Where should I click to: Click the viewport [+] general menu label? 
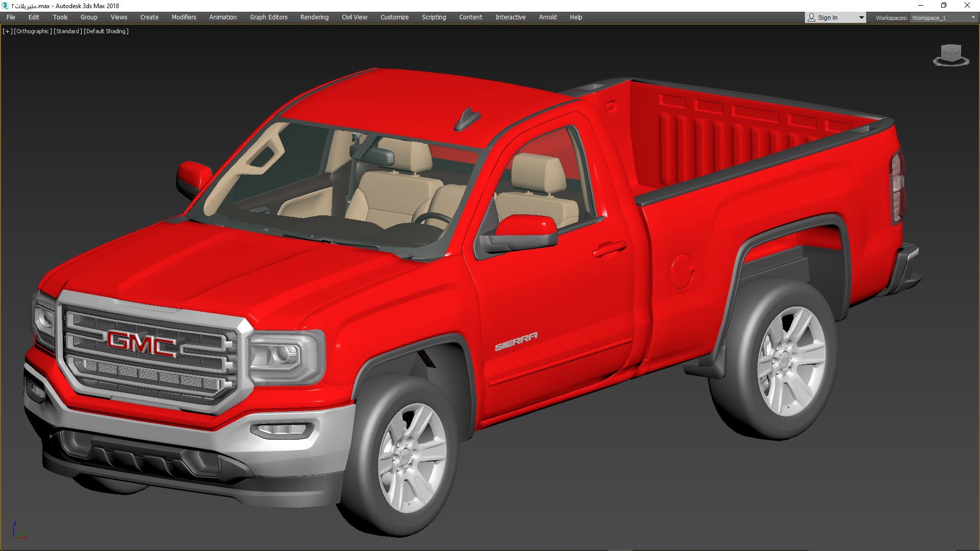coord(8,31)
